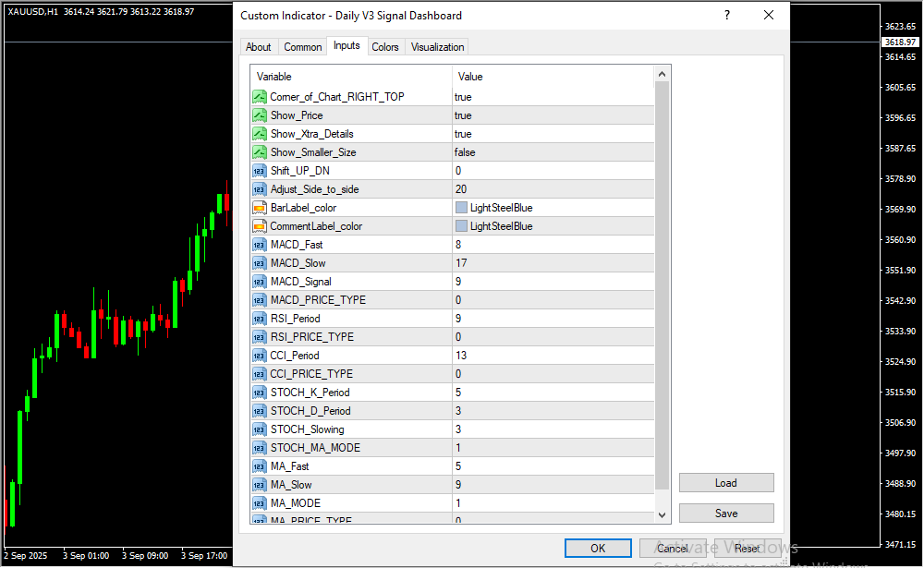Click the BarLabel_color variable icon
The image size is (924, 568).
pos(259,208)
